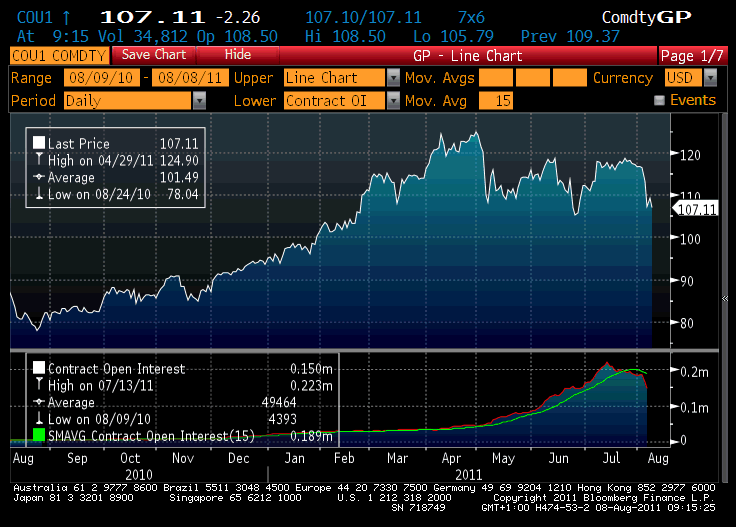Click the Last Price 107.11 legend value
Screen dimensions: 736x527
[179, 144]
